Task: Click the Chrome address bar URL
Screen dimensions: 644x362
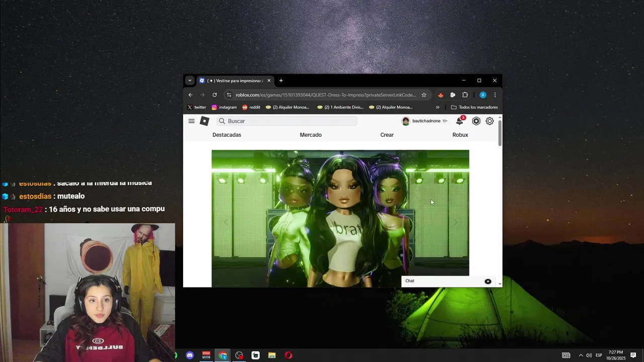Action: [326, 95]
